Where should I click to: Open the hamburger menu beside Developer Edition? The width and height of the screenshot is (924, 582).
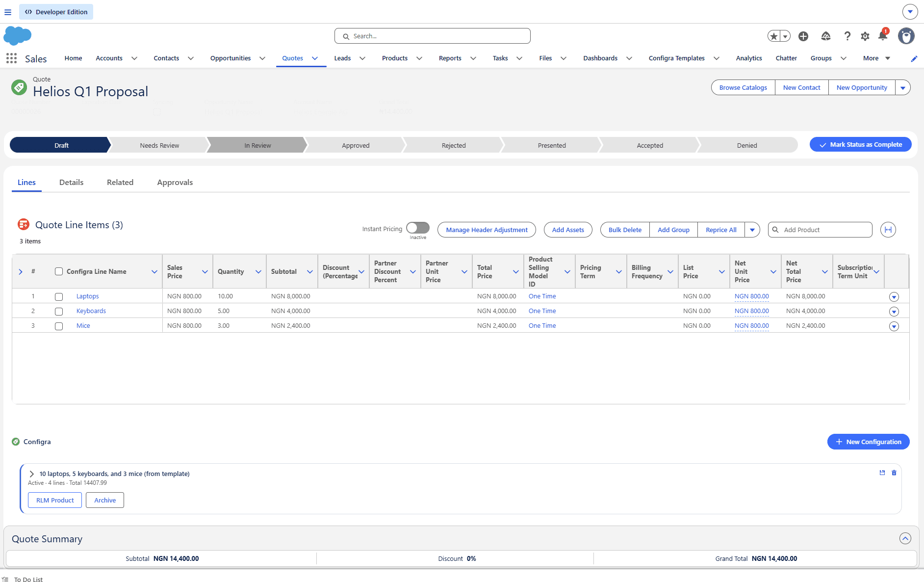click(x=8, y=12)
